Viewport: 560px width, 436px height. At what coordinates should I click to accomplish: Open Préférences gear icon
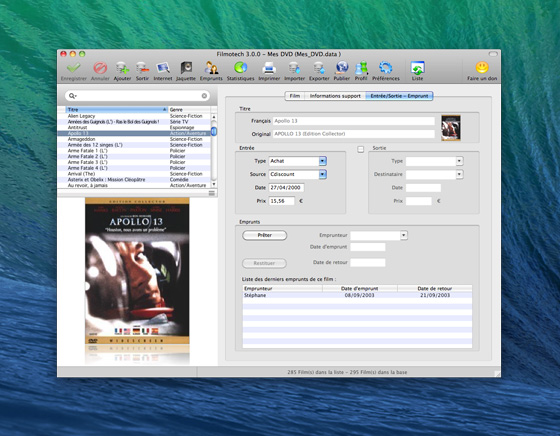click(x=386, y=67)
